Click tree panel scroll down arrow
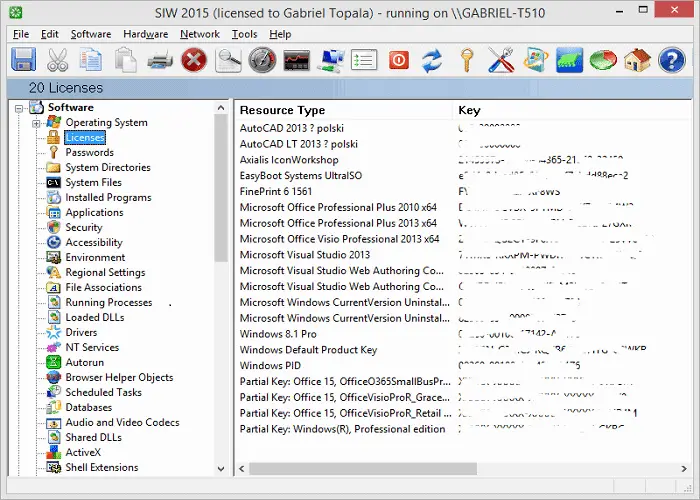This screenshot has width=700, height=500. click(221, 469)
